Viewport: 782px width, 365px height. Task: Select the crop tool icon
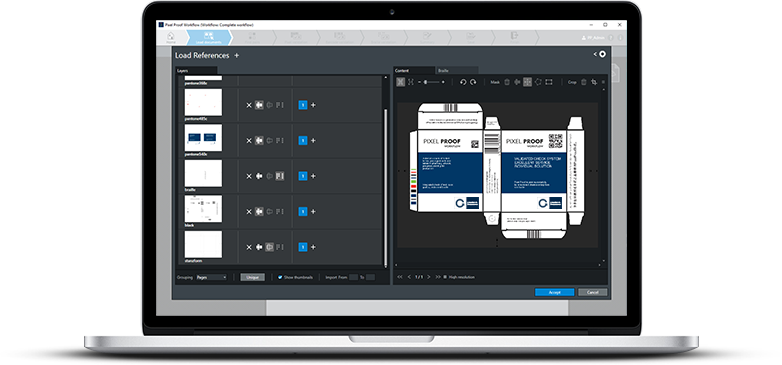[x=594, y=82]
